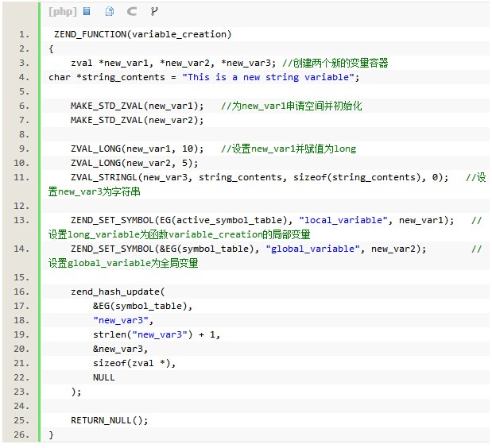Open the code snippet C icon

point(132,11)
